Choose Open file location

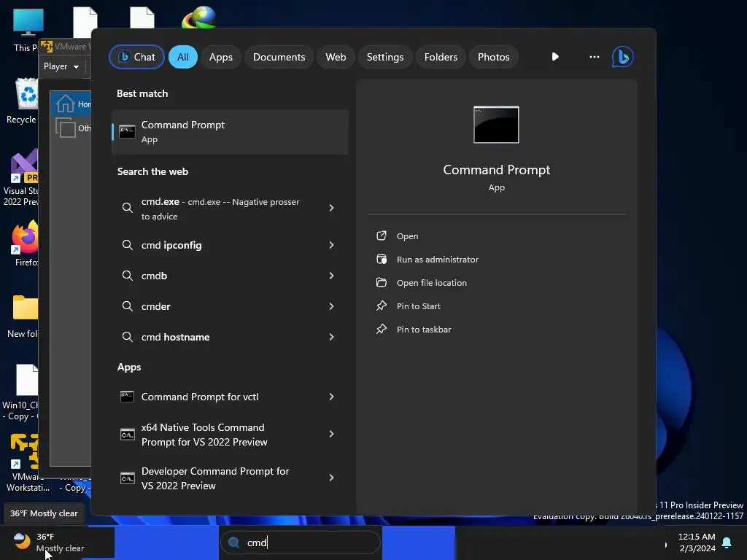point(432,282)
